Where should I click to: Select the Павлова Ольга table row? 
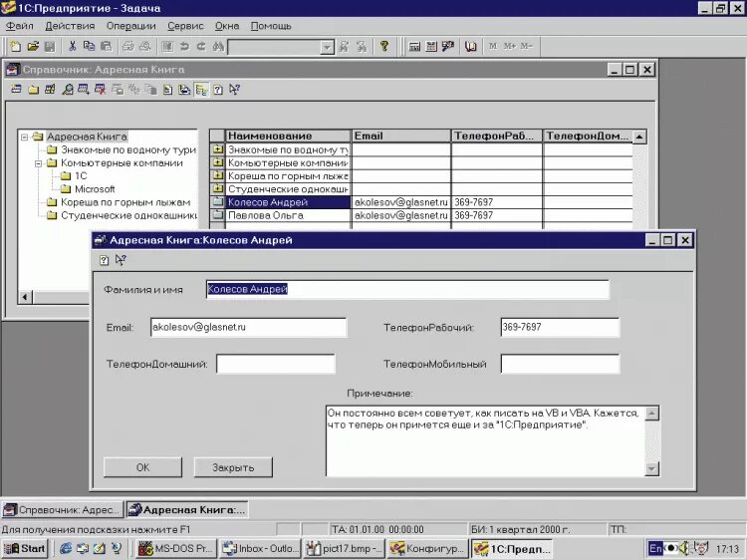tap(421, 215)
